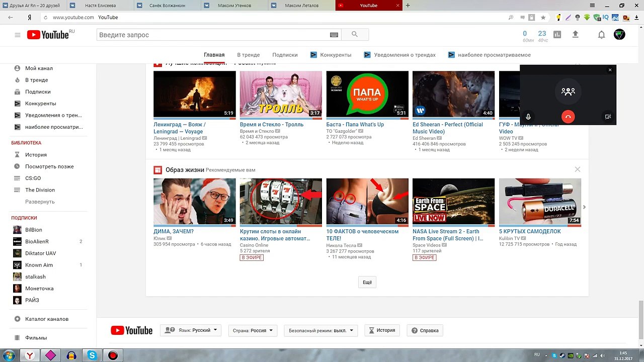Play the Время и Стекло - Тролль thumbnail
Image resolution: width=644 pixels, height=362 pixels.
[x=281, y=94]
